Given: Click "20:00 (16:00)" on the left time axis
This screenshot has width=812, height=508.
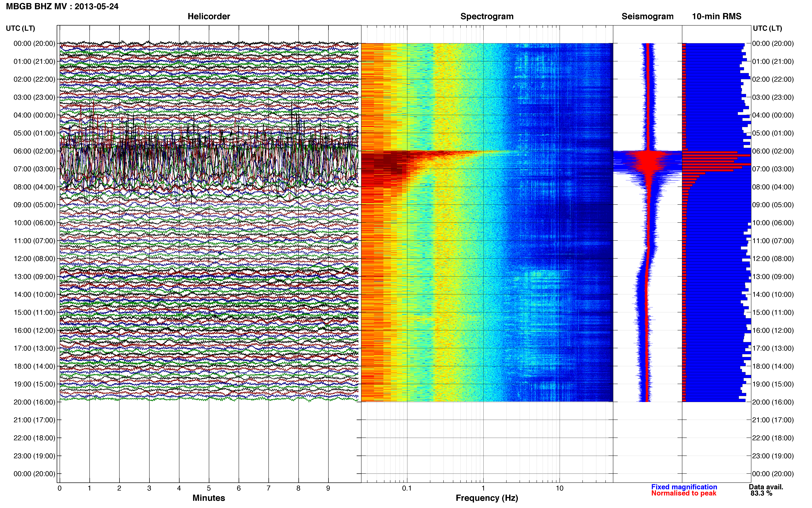Looking at the screenshot, I should (x=34, y=402).
